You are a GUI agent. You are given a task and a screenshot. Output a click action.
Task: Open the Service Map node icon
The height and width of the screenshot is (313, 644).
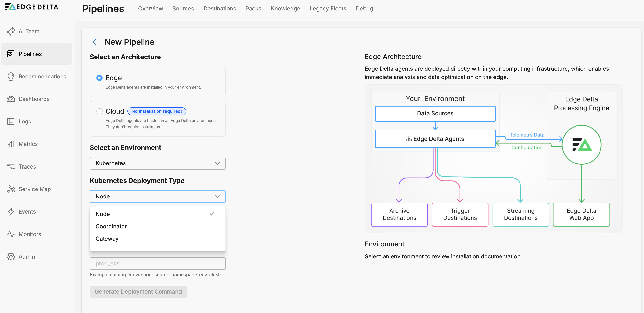click(11, 189)
